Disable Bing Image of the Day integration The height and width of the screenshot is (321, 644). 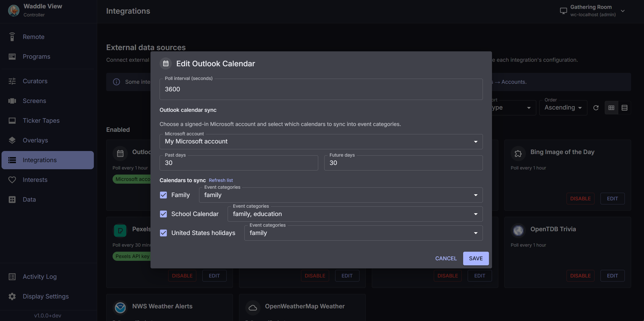pyautogui.click(x=580, y=199)
